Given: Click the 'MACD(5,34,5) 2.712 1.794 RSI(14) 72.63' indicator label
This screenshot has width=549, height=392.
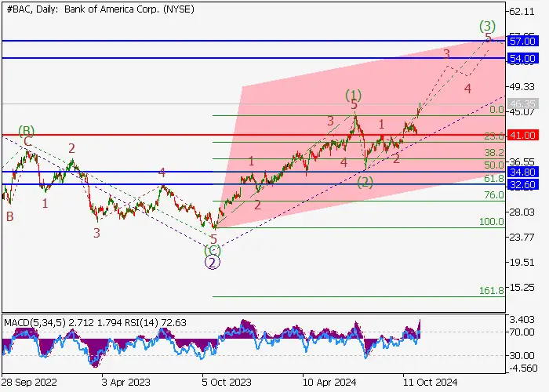Looking at the screenshot, I should pos(95,322).
